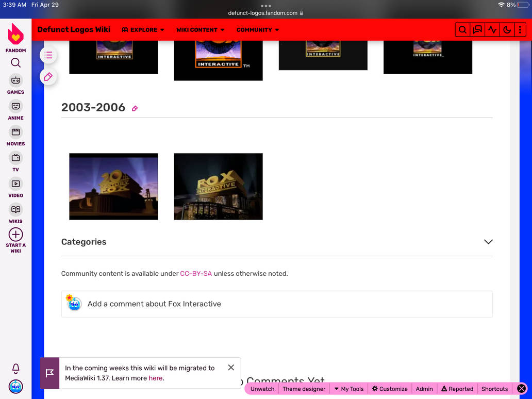Open the Movies section icon
The width and height of the screenshot is (532, 399).
tap(15, 132)
